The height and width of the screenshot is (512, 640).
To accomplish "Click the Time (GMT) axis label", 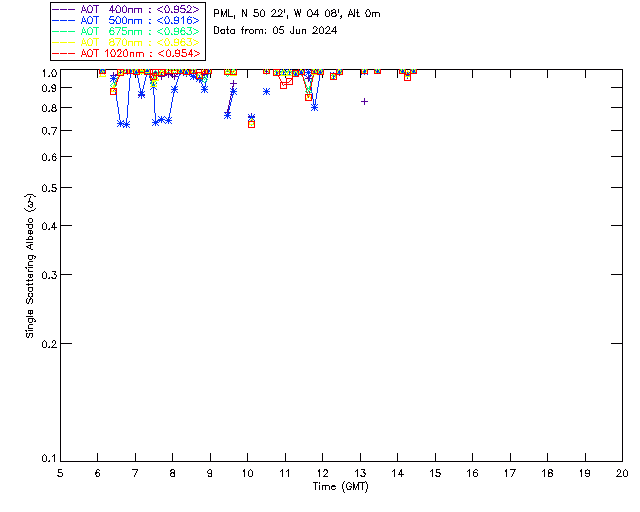I will click(x=340, y=487).
